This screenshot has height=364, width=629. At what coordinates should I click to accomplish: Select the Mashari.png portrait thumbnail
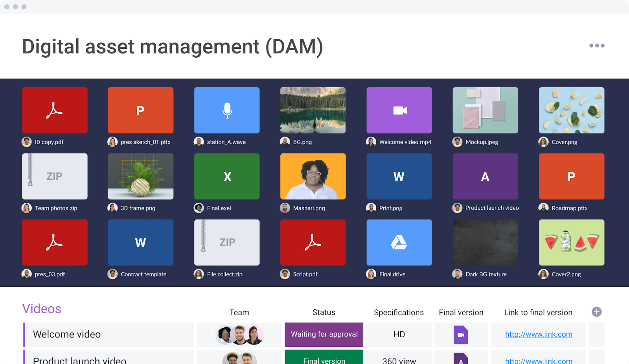pos(313,176)
